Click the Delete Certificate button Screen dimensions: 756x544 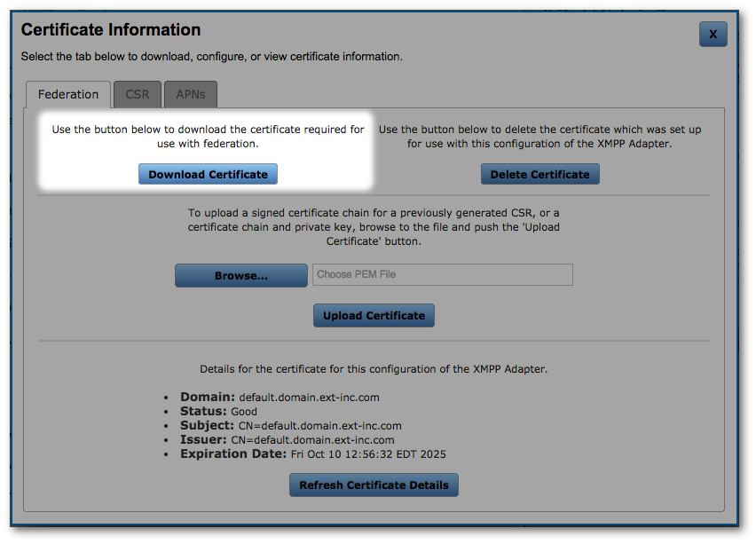coord(539,174)
